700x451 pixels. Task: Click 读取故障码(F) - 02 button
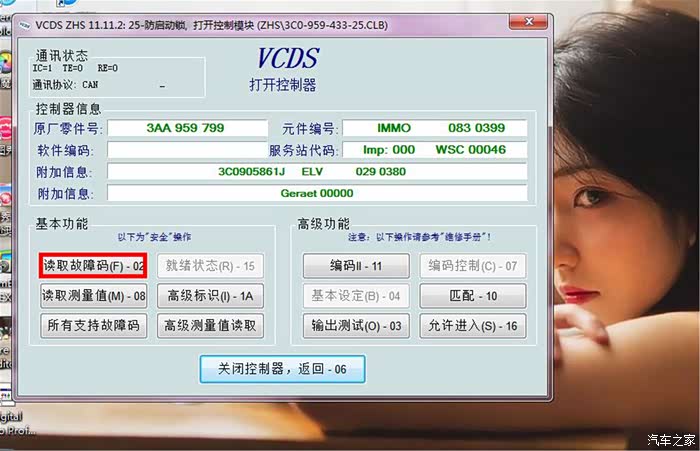point(93,266)
